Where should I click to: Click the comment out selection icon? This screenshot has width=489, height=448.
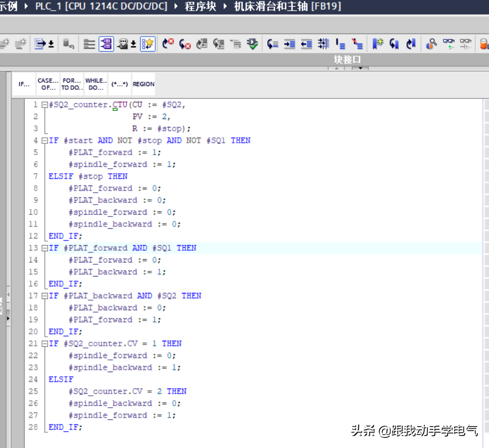click(x=340, y=44)
